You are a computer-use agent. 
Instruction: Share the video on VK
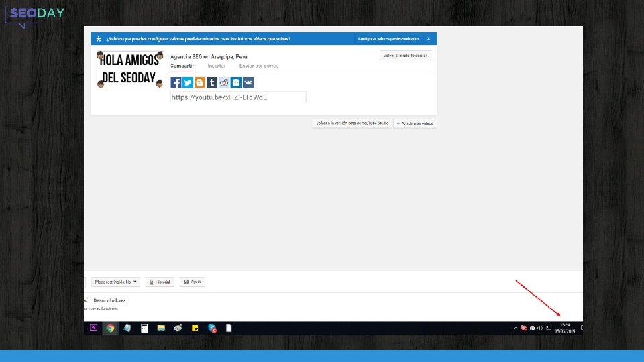[x=248, y=82]
